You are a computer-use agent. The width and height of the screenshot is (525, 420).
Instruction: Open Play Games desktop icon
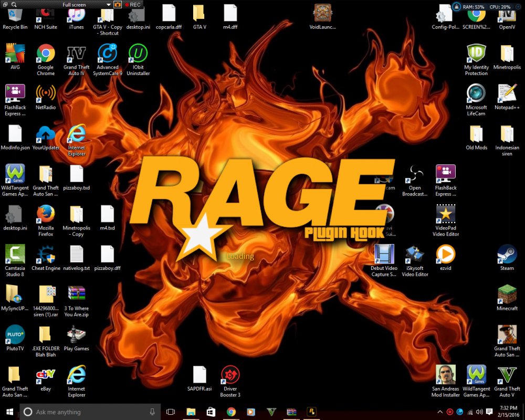[76, 338]
